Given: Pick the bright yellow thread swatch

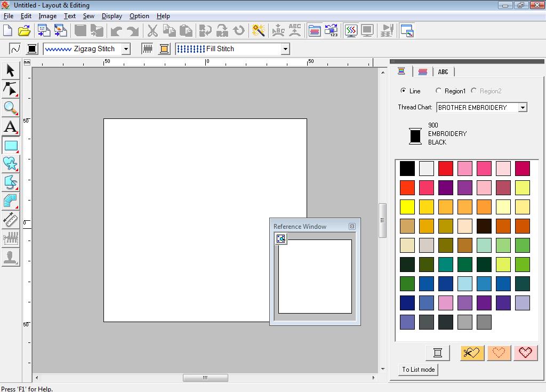Looking at the screenshot, I should pyautogui.click(x=407, y=207).
